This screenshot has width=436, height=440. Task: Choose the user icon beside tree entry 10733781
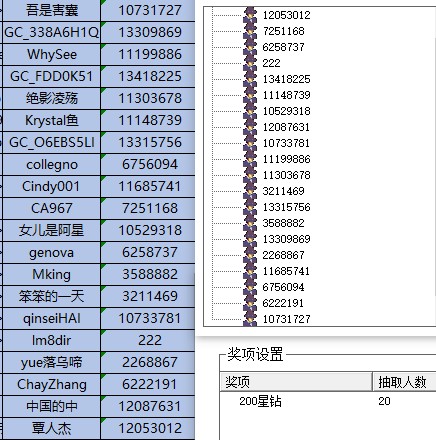click(x=250, y=143)
